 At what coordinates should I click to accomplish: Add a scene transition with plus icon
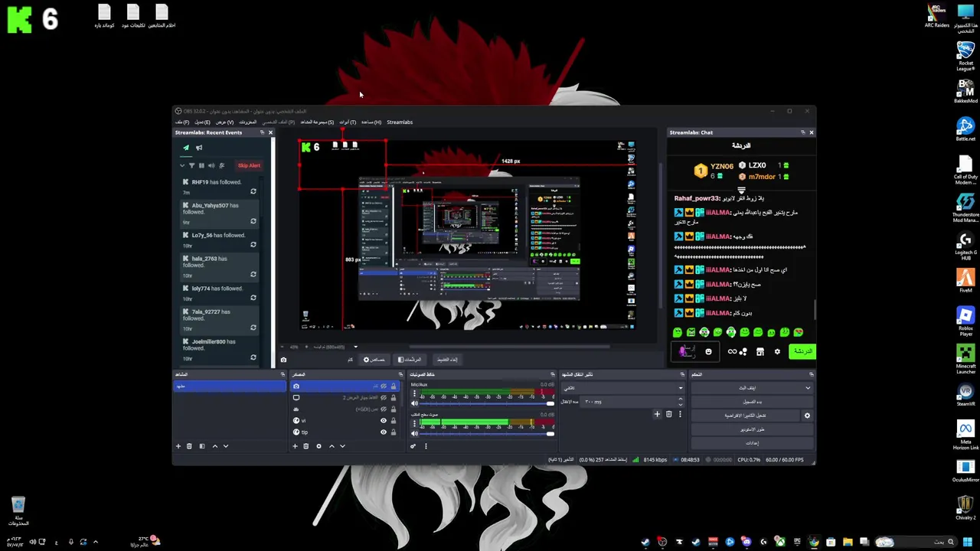657,415
